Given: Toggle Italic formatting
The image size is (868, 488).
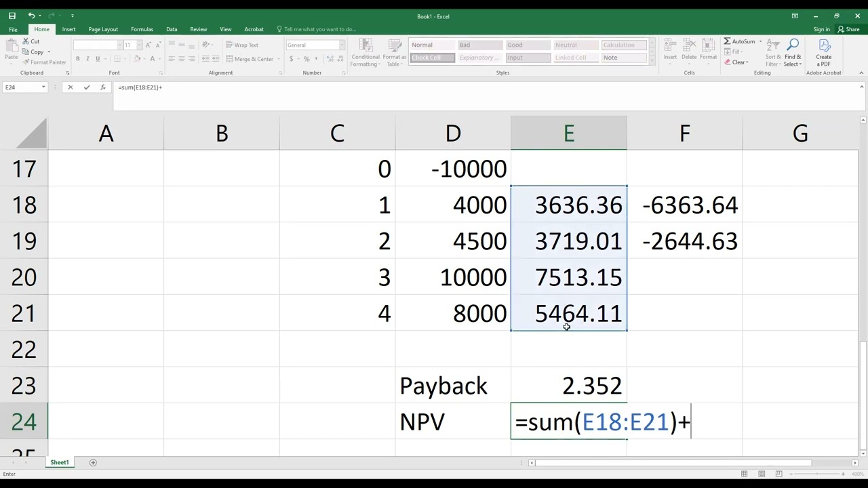Looking at the screenshot, I should click(88, 59).
